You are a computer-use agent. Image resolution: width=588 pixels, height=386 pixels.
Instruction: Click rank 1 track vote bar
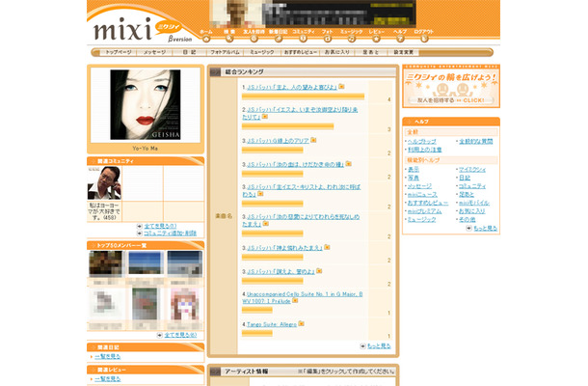tap(303, 96)
